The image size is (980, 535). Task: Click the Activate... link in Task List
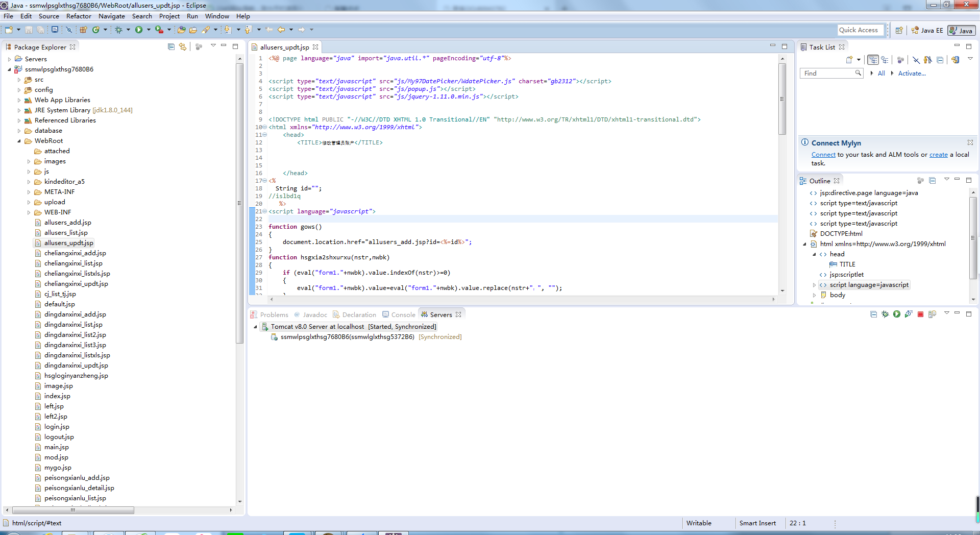point(912,74)
